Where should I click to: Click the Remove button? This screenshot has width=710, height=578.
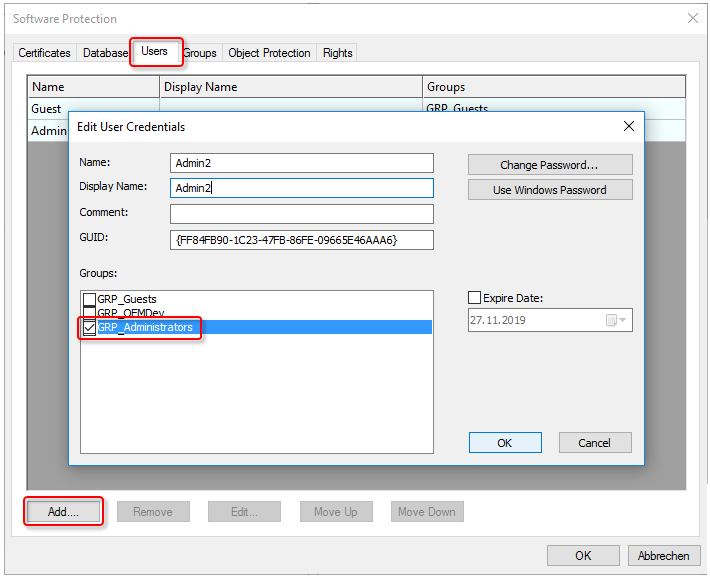pos(153,511)
